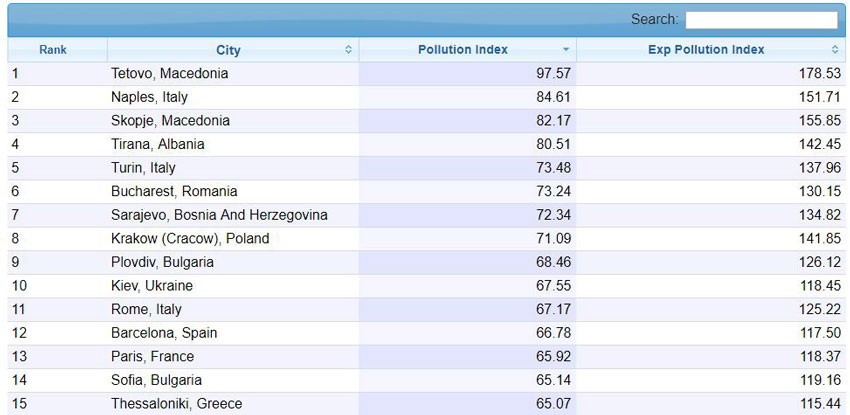850x415 pixels.
Task: Click the Exp Pollution Index sort arrows icon
Action: click(835, 50)
